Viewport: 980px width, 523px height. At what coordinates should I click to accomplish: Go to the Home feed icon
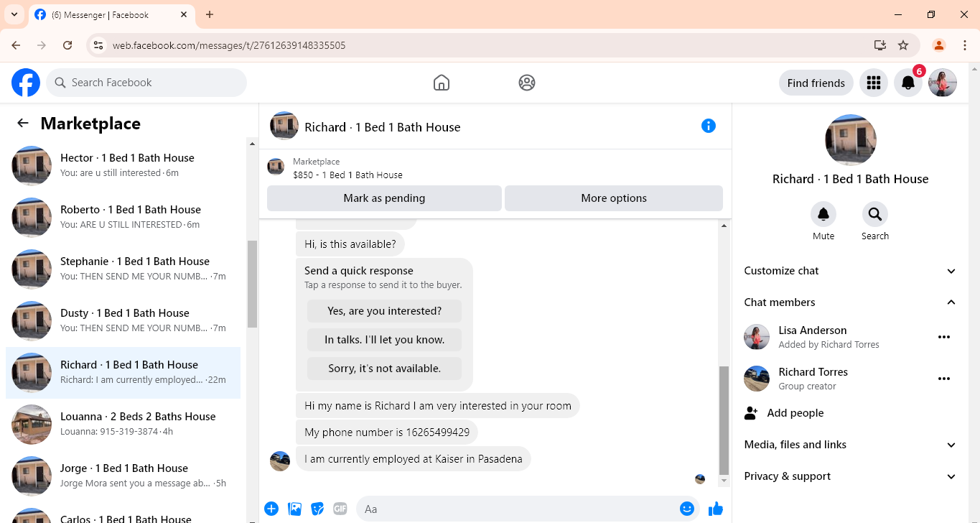[x=442, y=83]
